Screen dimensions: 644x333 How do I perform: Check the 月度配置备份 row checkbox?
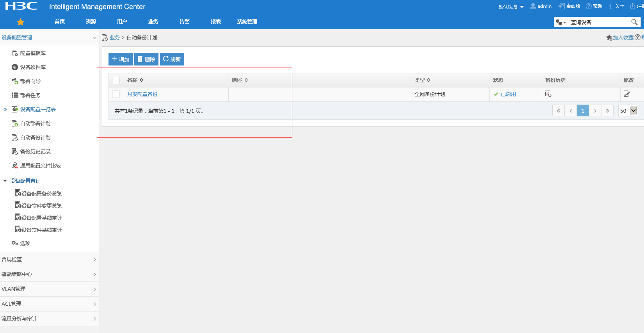tap(116, 94)
